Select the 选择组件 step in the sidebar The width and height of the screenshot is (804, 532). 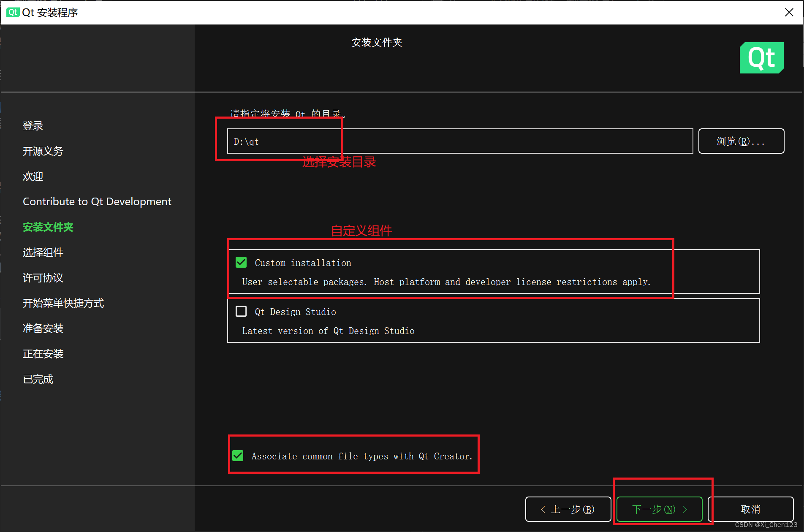click(43, 252)
